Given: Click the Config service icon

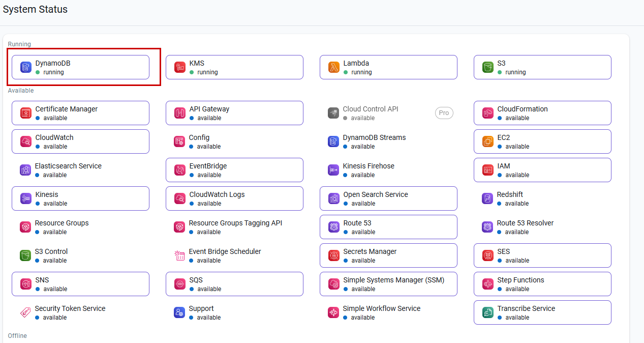Looking at the screenshot, I should [179, 141].
